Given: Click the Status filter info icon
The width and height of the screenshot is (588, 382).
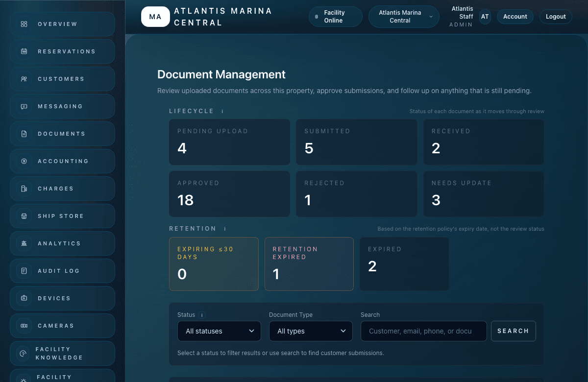Looking at the screenshot, I should click(x=202, y=315).
